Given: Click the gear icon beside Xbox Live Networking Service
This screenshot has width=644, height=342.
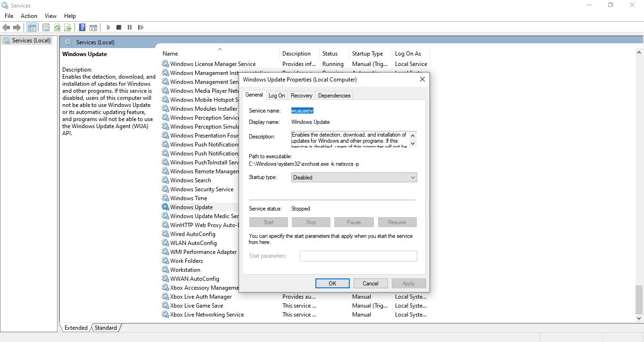Looking at the screenshot, I should [165, 314].
